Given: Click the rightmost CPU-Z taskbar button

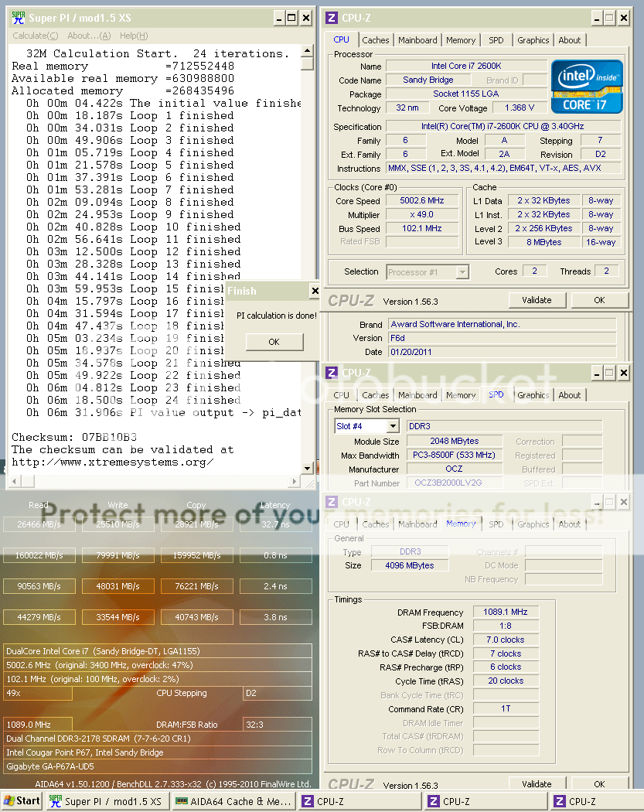Looking at the screenshot, I should click(596, 801).
